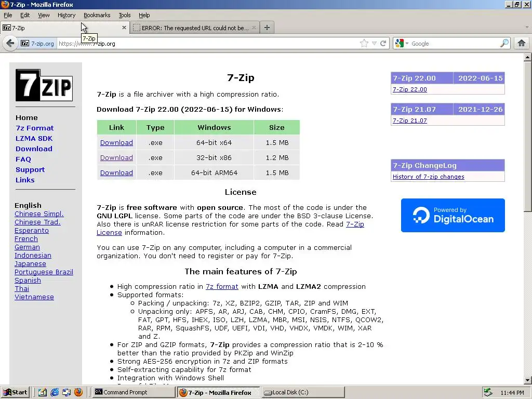Switch language to German
Image resolution: width=532 pixels, height=399 pixels.
[x=27, y=247]
